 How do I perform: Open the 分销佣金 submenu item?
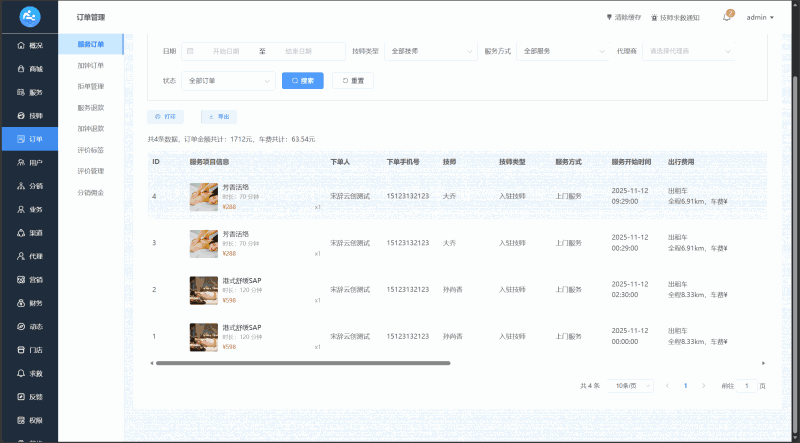click(x=91, y=192)
